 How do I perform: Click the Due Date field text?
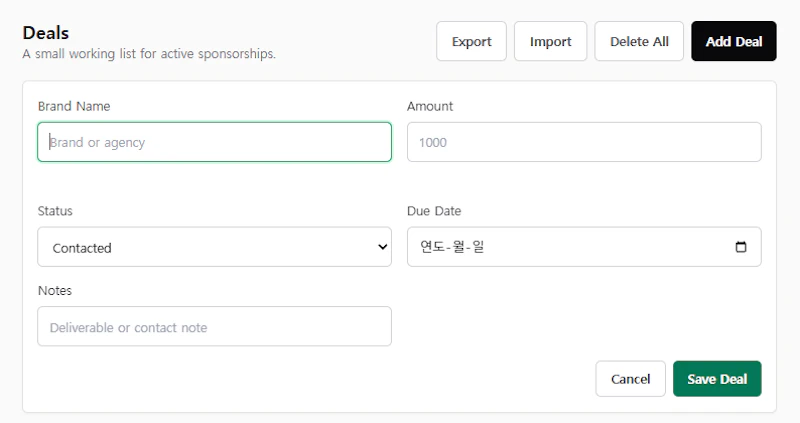tap(452, 247)
